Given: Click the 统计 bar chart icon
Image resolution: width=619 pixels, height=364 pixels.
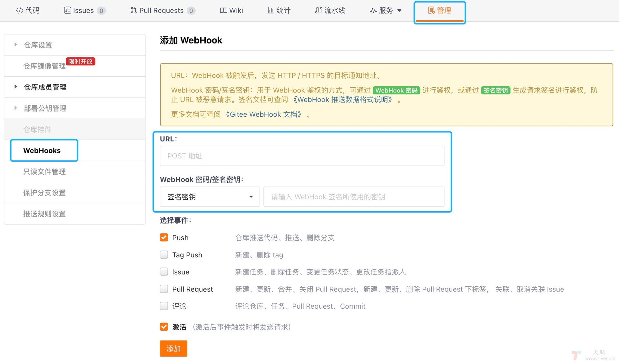Looking at the screenshot, I should [x=271, y=10].
